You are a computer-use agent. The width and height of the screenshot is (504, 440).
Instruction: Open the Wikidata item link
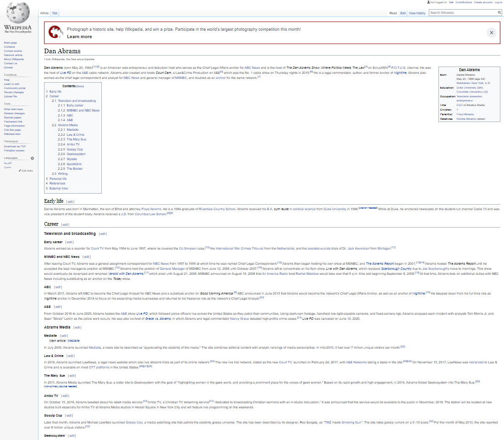point(12,134)
